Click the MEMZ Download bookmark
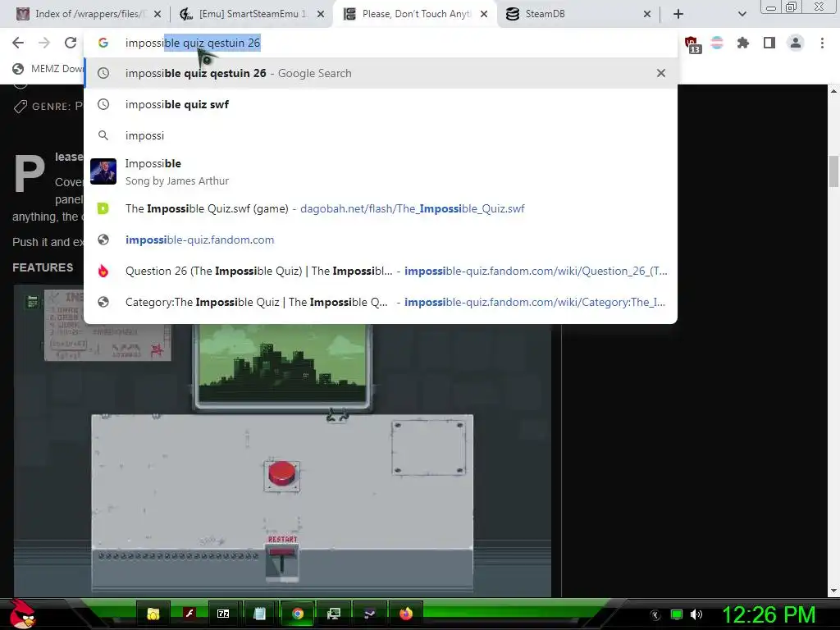 tap(48, 69)
